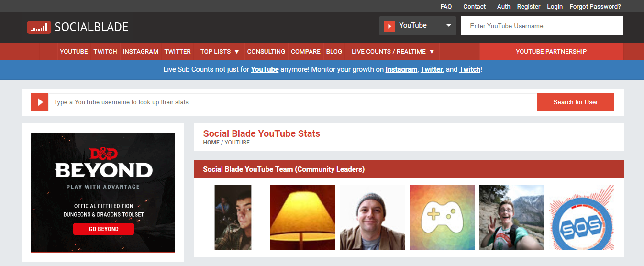Open the platform selector dropdown arrow next to YouTube
The height and width of the screenshot is (266, 644).
click(449, 26)
